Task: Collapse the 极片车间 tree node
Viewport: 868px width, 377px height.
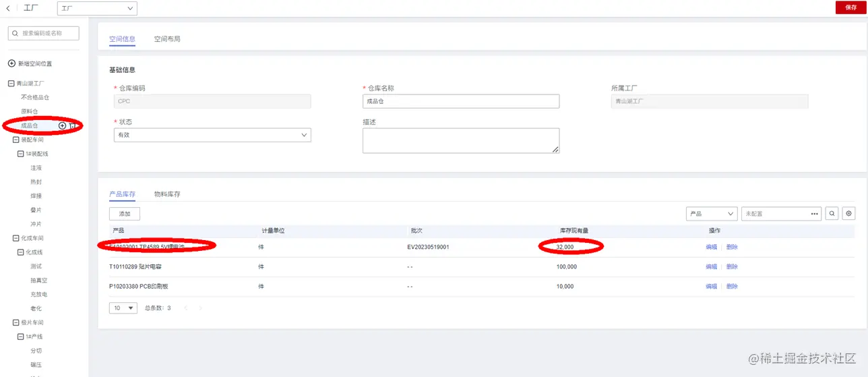Action: tap(15, 322)
